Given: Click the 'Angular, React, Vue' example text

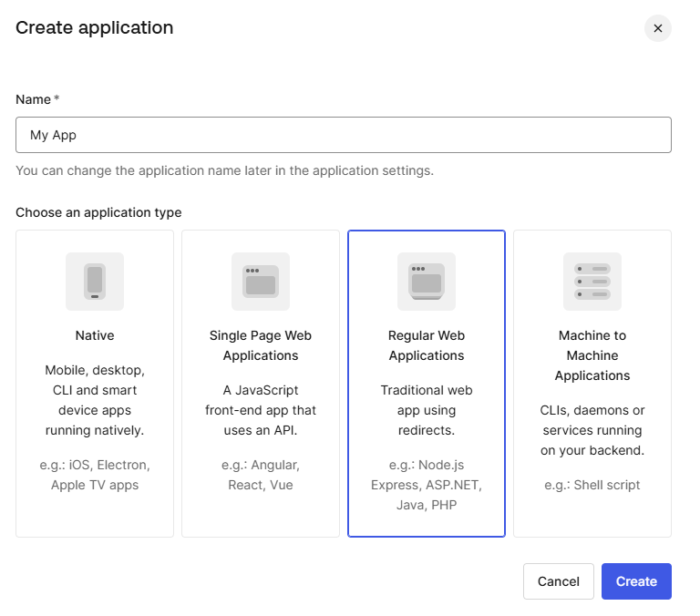Looking at the screenshot, I should pos(261,475).
